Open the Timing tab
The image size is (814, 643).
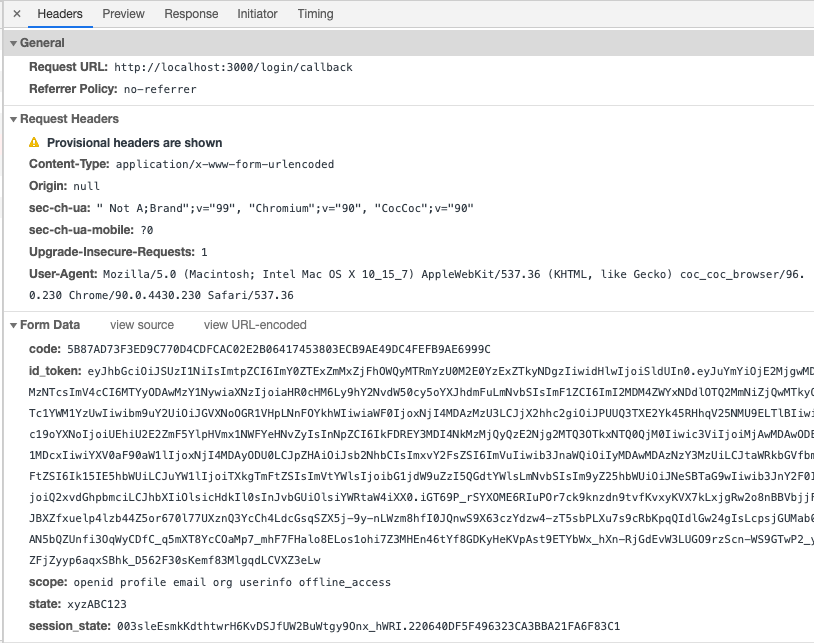point(315,14)
